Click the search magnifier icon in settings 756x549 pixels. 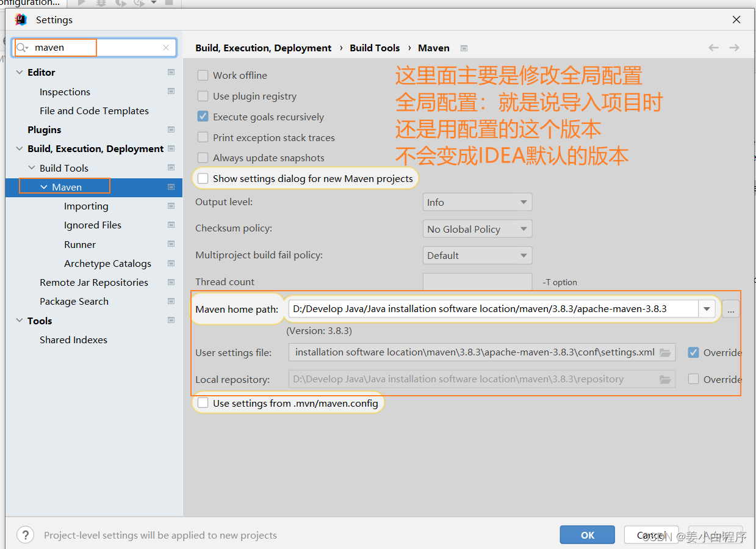(x=22, y=48)
